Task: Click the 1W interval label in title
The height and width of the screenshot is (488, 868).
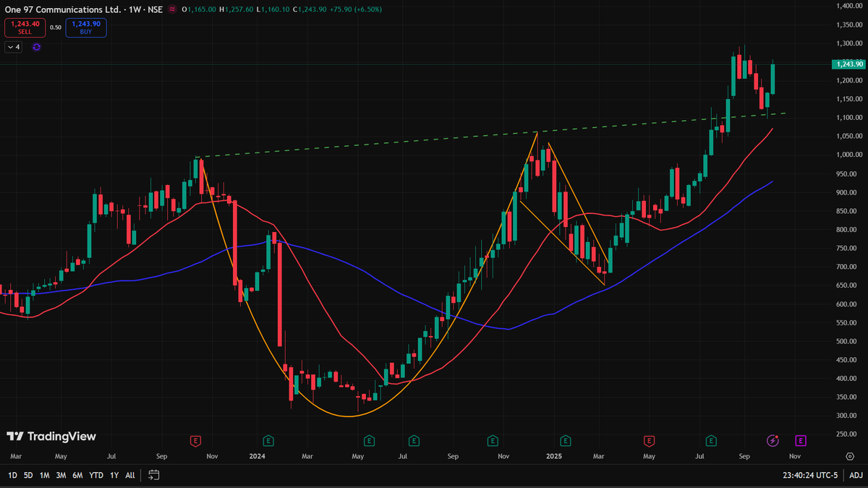Action: [x=135, y=9]
